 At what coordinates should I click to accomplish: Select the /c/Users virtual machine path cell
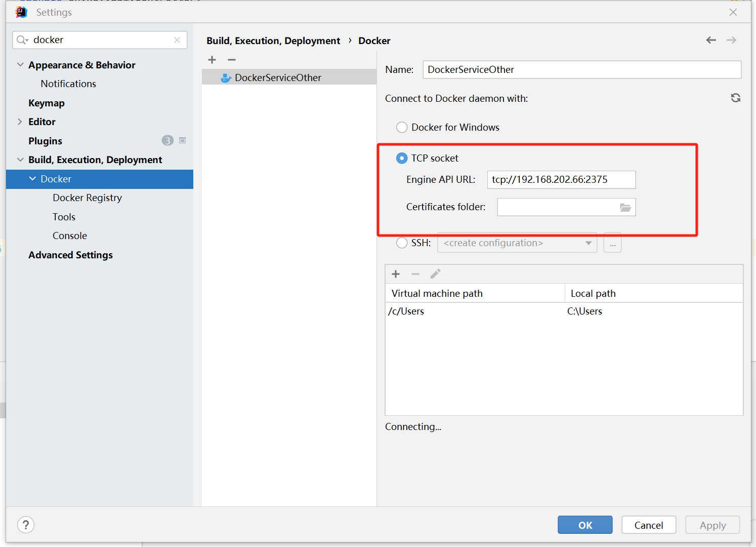click(x=475, y=311)
